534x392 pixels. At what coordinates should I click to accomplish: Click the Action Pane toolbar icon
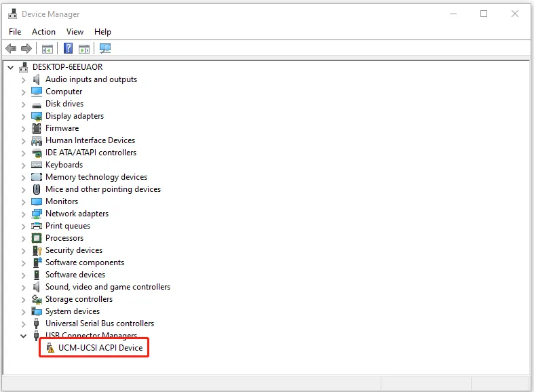point(83,49)
